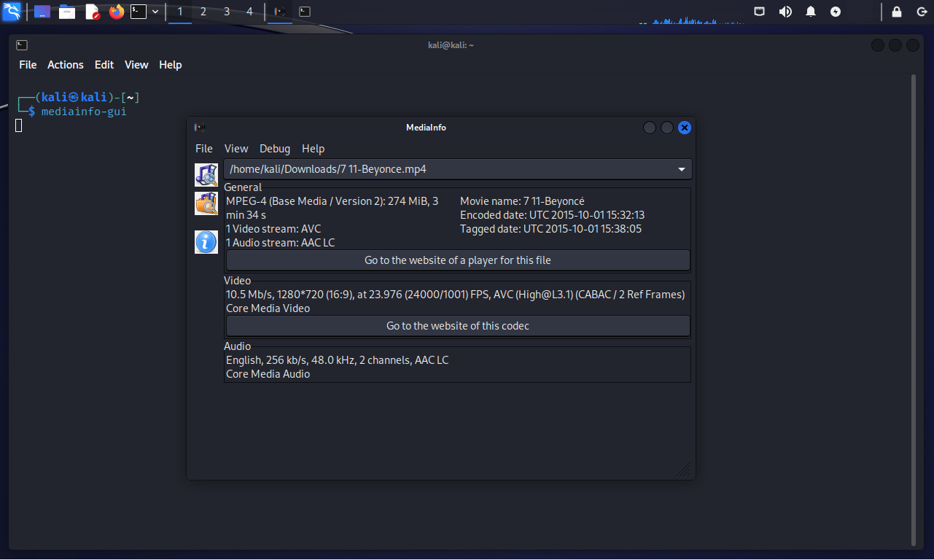Open Firefox from the top panel
The height and width of the screenshot is (560, 934).
pos(116,12)
